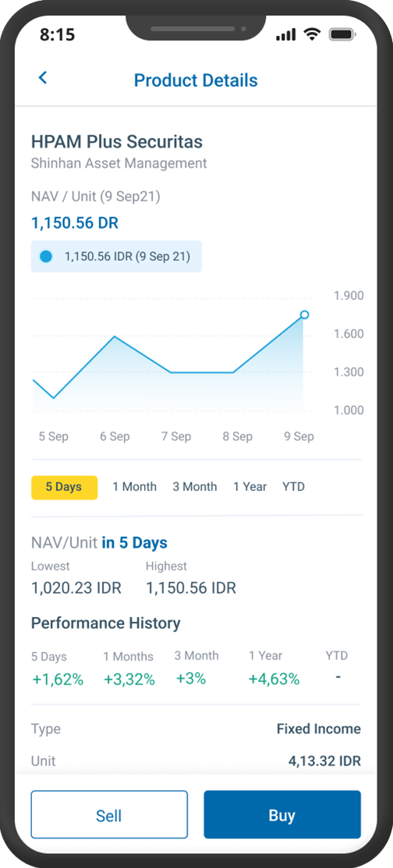Viewport: 393px width, 868px height.
Task: Select the 1 Year range tab
Action: pyautogui.click(x=250, y=487)
